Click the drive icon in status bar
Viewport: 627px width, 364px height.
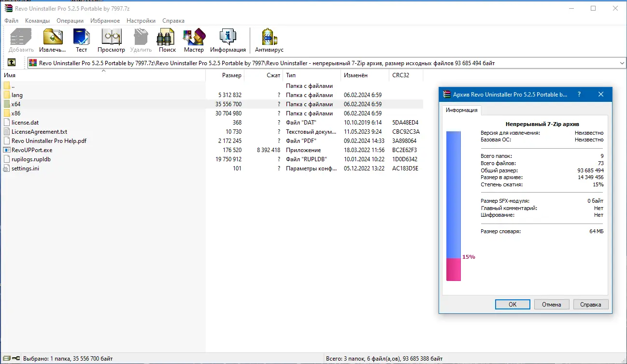tap(15, 359)
